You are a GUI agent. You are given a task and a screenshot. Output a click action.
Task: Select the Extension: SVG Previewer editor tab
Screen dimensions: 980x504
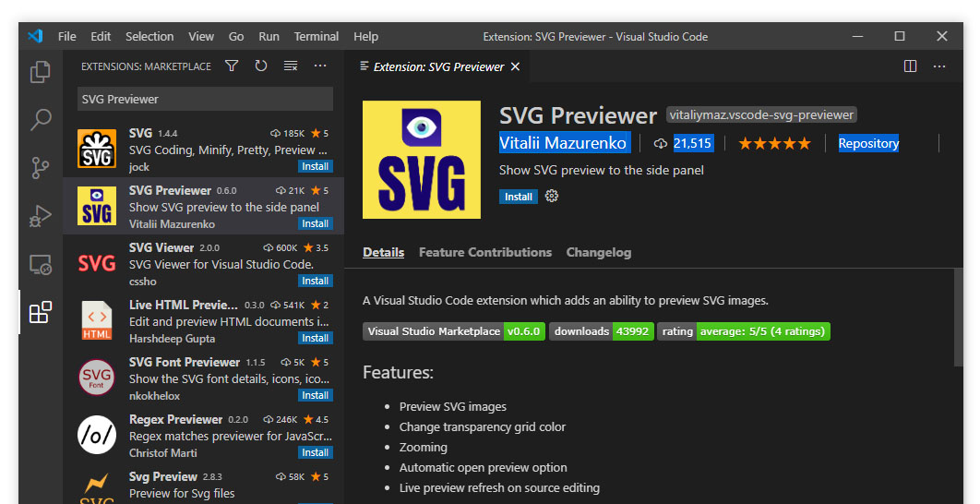coord(438,66)
